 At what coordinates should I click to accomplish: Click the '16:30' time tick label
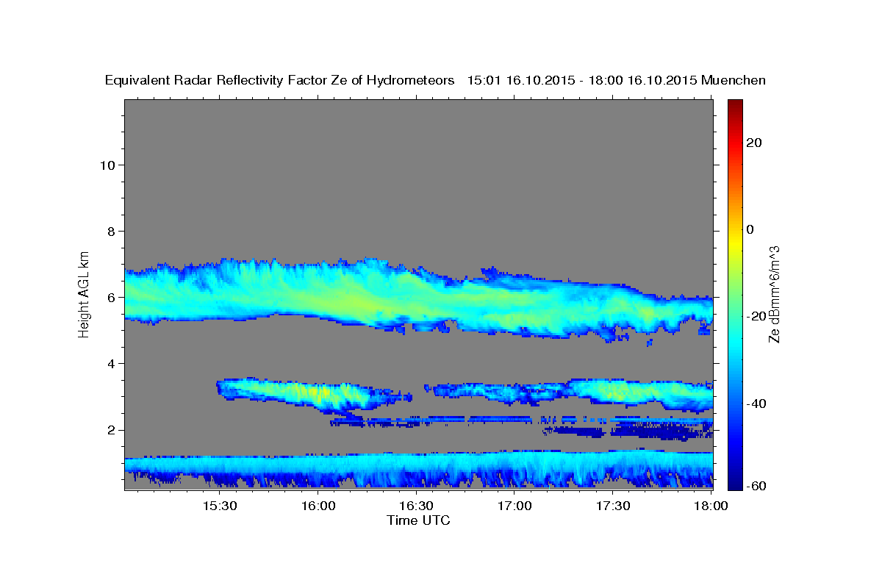(417, 506)
